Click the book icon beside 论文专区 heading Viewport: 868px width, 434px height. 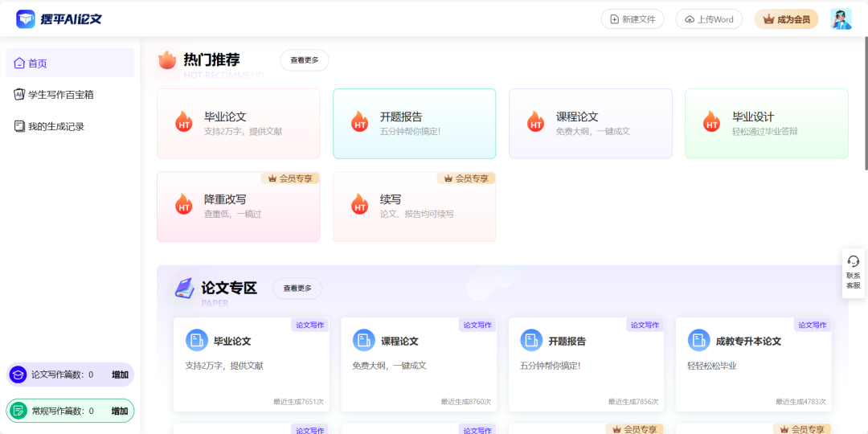point(185,288)
